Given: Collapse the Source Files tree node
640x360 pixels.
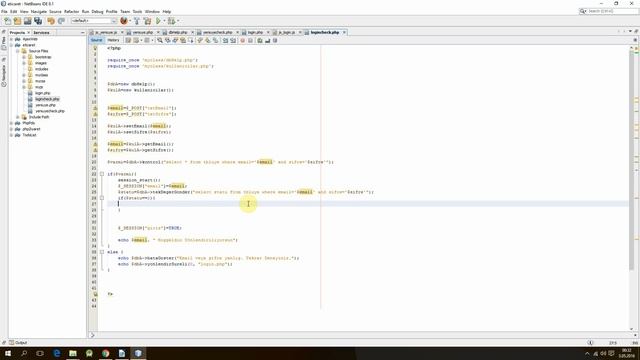Looking at the screenshot, I should (18, 51).
